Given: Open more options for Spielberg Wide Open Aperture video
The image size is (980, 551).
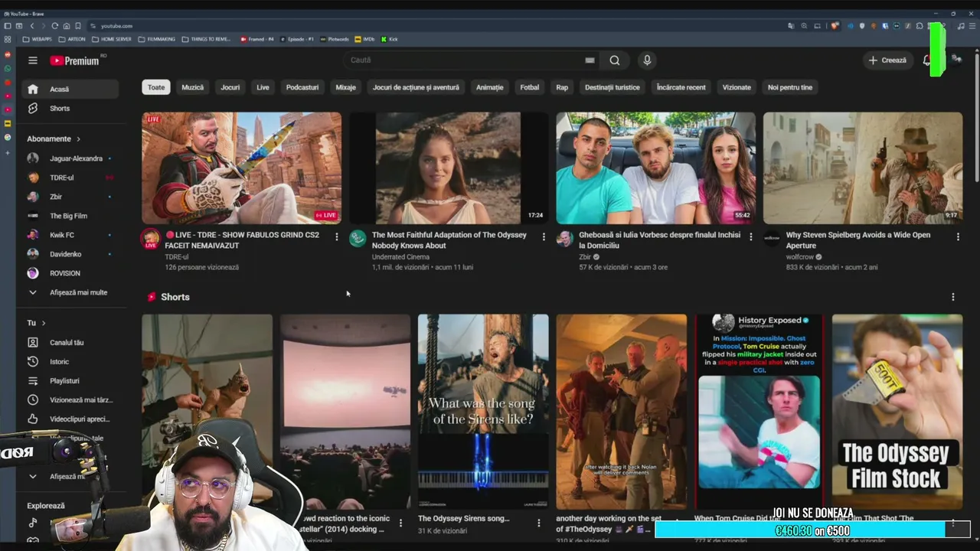Looking at the screenshot, I should tap(958, 237).
